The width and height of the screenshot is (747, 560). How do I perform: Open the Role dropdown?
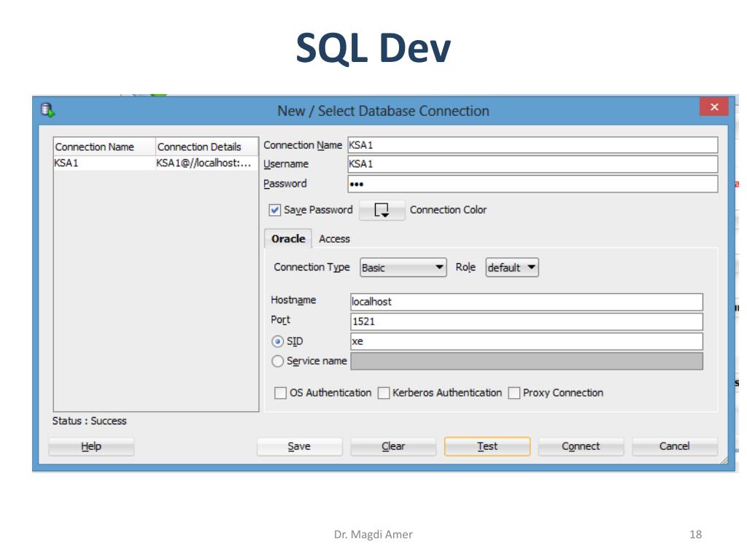coord(512,267)
